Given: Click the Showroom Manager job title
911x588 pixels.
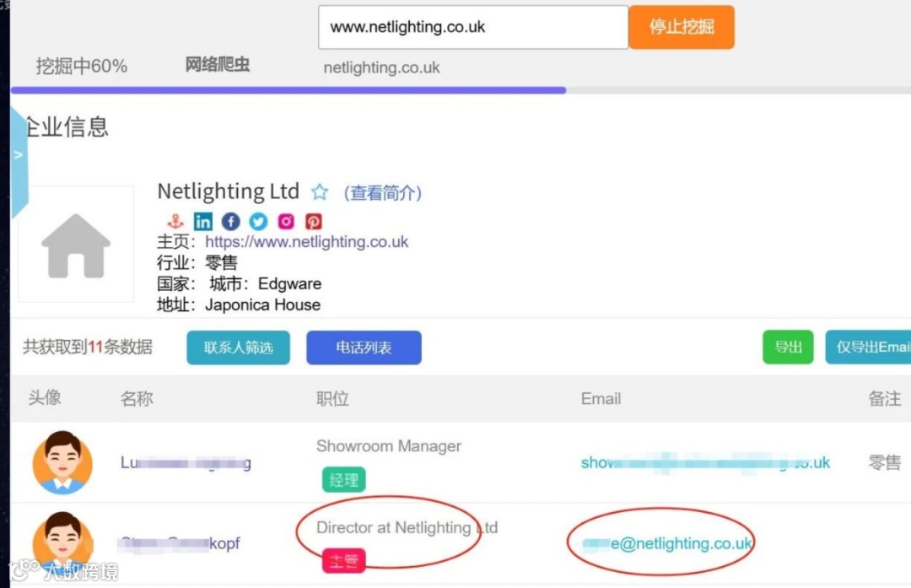Looking at the screenshot, I should pyautogui.click(x=389, y=445).
